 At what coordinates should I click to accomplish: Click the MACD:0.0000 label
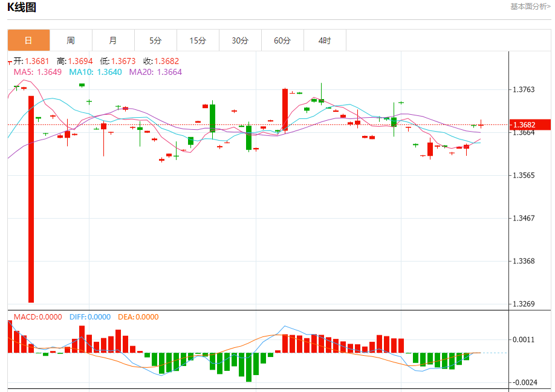pos(38,317)
